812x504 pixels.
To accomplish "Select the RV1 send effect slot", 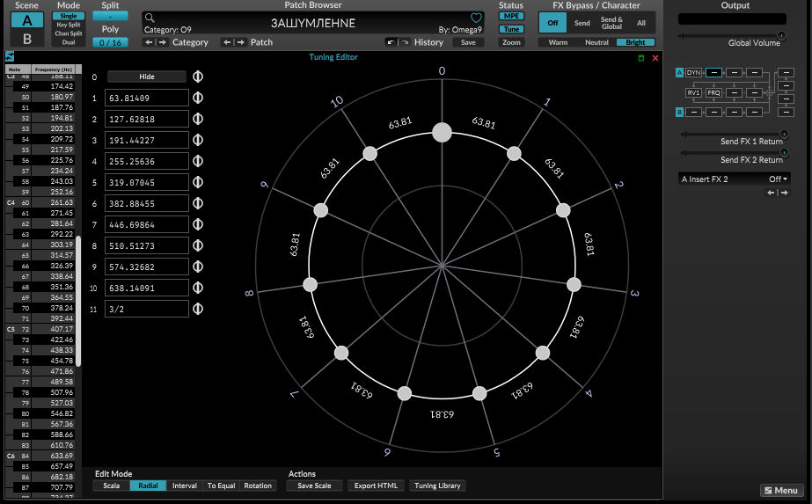I will (x=693, y=91).
